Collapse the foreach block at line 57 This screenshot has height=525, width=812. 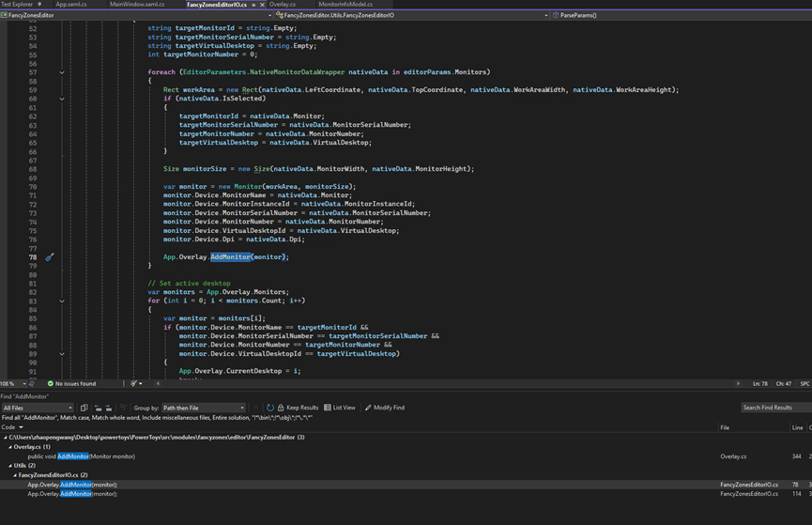click(62, 72)
